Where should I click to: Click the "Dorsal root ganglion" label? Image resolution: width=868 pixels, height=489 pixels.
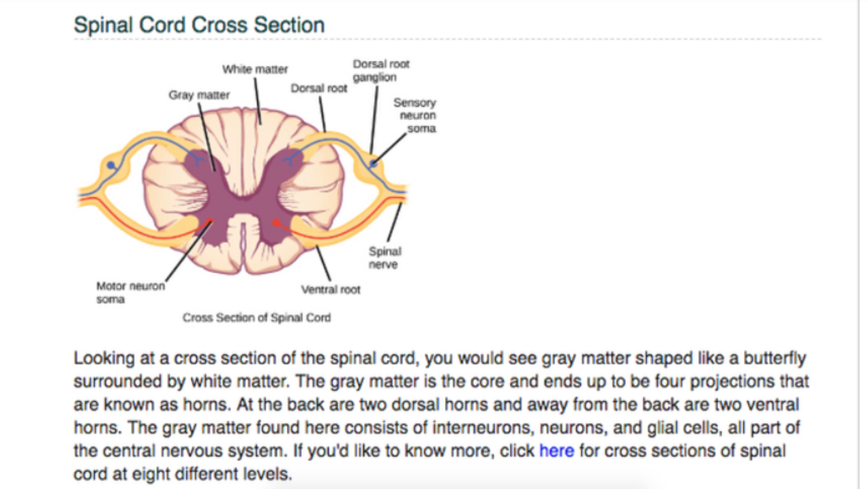coord(381,70)
